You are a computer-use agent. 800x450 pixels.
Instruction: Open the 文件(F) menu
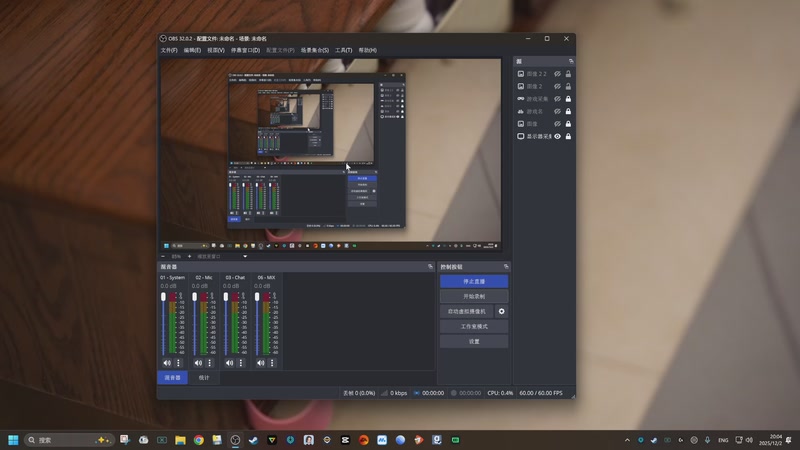point(169,50)
